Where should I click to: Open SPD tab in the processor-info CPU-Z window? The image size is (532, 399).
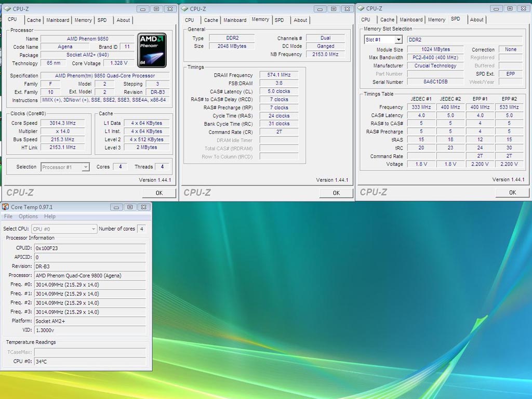(102, 20)
